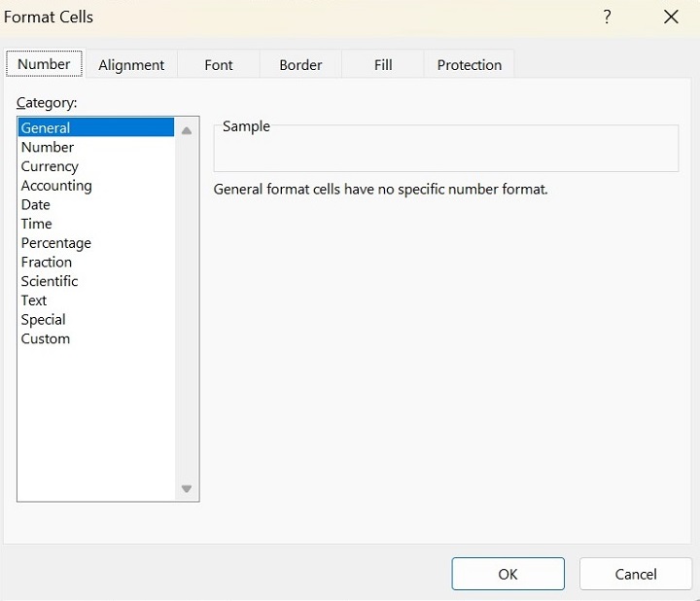
Task: Open the Fill tab
Action: coord(383,65)
